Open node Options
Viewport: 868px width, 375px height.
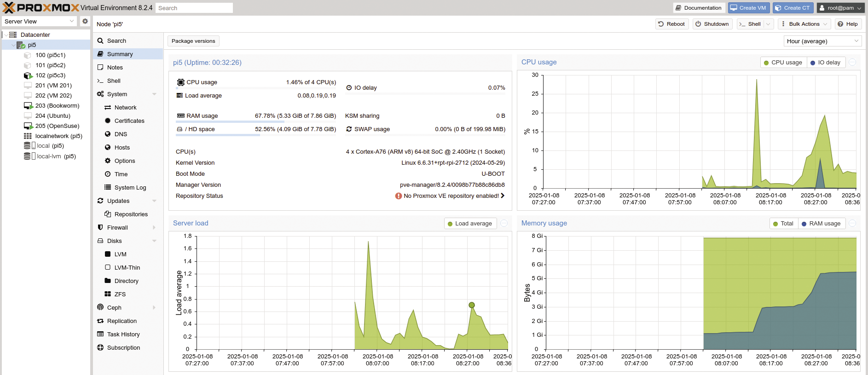pos(128,161)
